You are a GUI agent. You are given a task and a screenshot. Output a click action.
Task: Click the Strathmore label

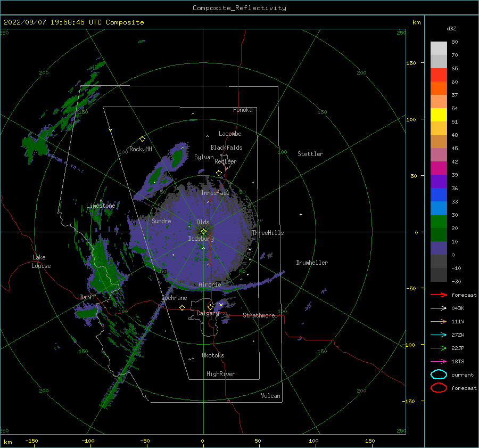(x=259, y=315)
